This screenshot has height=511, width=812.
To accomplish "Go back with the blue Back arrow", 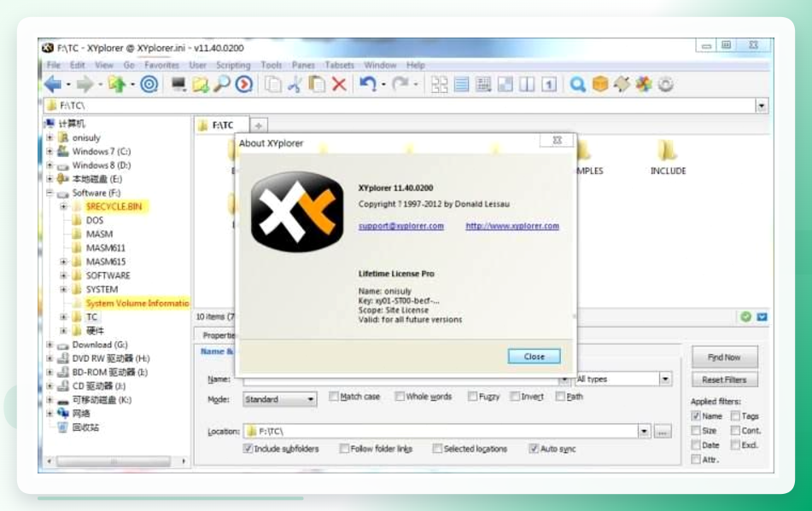I will coord(53,84).
